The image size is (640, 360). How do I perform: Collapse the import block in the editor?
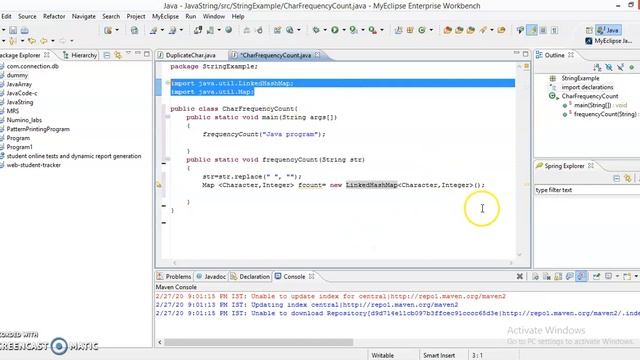pyautogui.click(x=167, y=83)
